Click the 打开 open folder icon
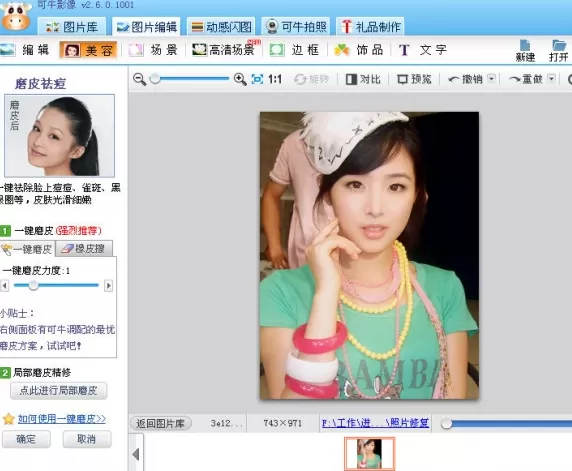Image resolution: width=572 pixels, height=471 pixels. point(559,50)
